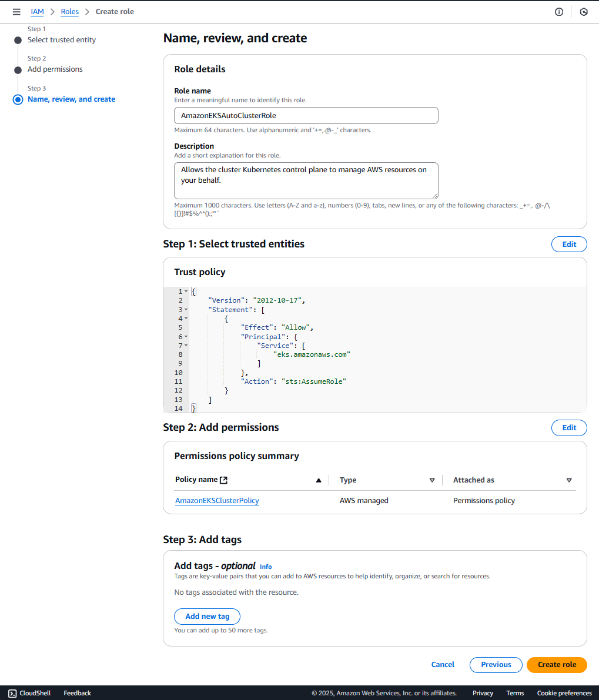Open Privacy link in footer
This screenshot has width=599, height=700.
click(483, 694)
